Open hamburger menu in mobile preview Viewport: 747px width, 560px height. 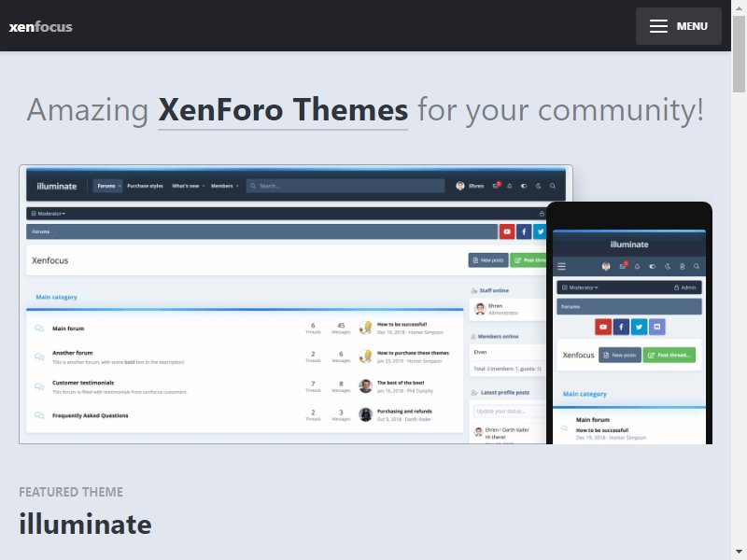click(562, 267)
